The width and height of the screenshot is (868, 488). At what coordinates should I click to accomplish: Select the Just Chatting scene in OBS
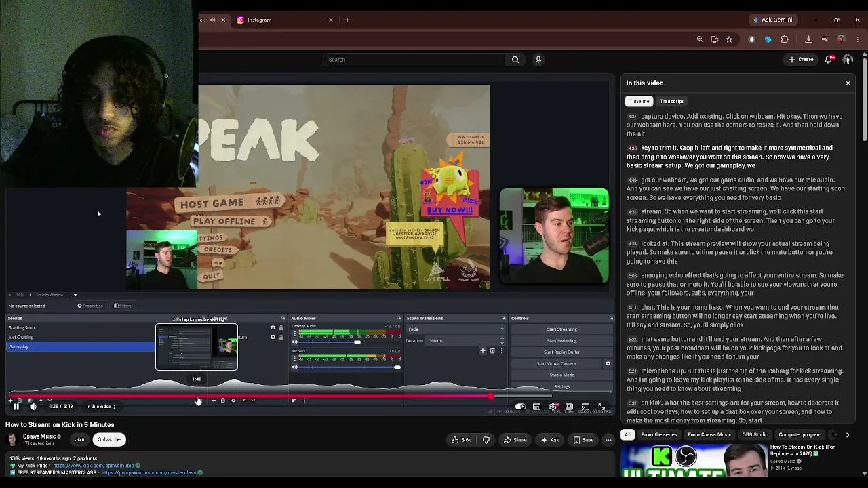[x=80, y=338]
